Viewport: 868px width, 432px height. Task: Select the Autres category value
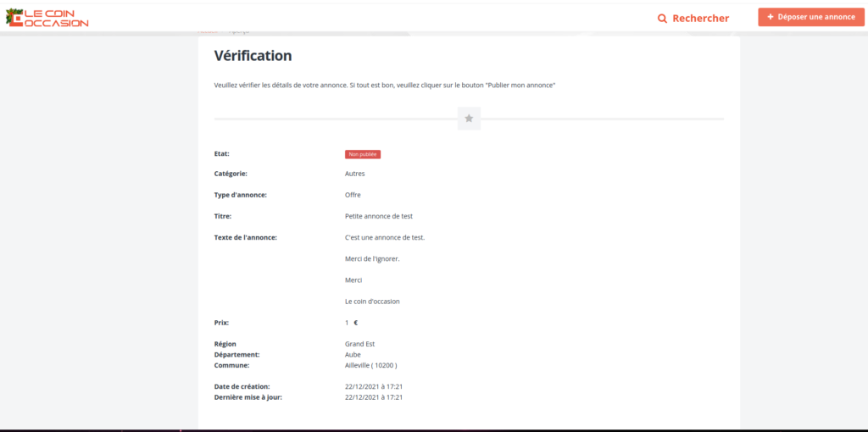point(354,174)
